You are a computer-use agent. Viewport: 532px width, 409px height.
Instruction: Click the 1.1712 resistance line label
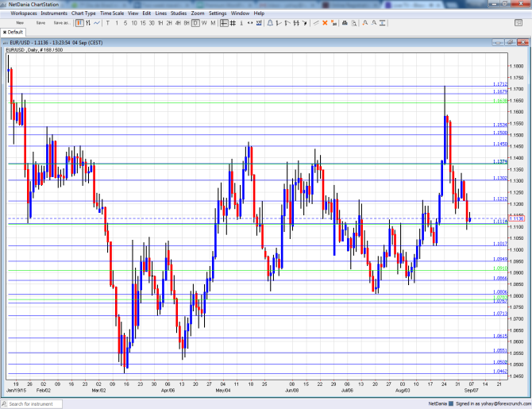500,84
